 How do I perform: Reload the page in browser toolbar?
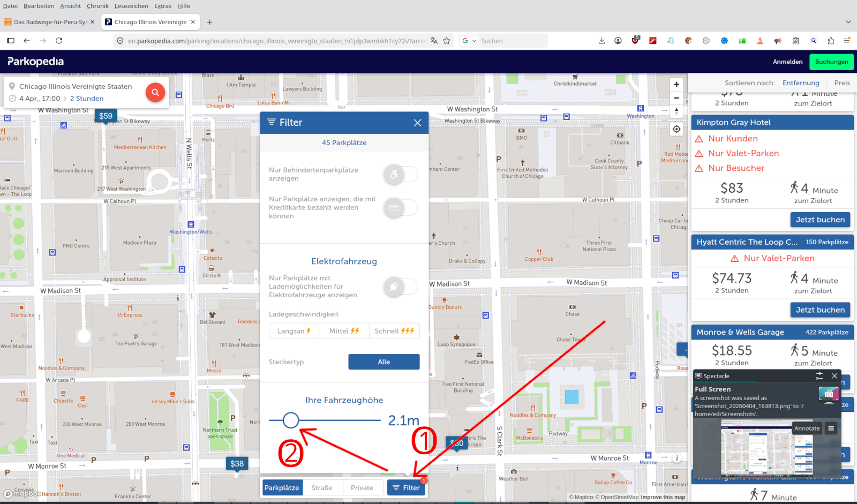pyautogui.click(x=59, y=41)
